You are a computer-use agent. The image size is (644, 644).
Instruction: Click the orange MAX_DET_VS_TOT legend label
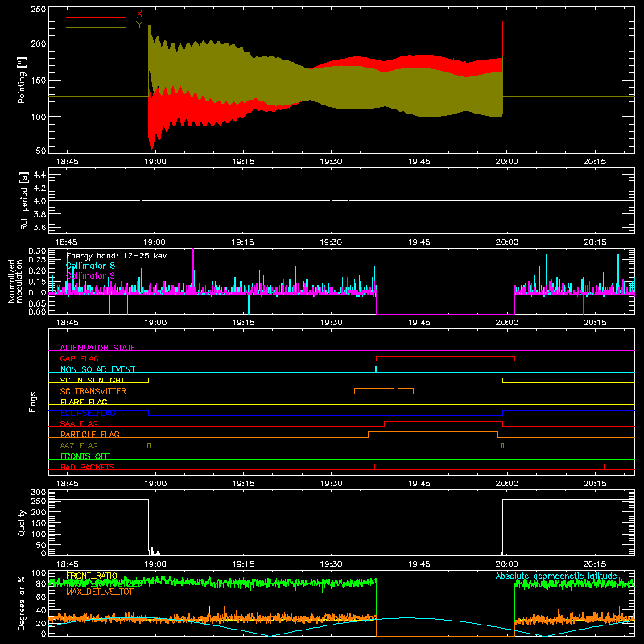pyautogui.click(x=100, y=592)
